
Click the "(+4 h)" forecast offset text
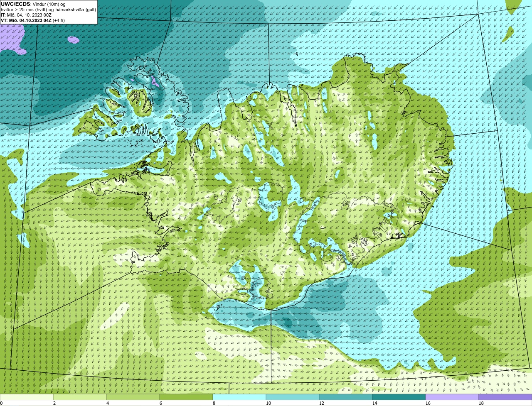tap(59, 20)
